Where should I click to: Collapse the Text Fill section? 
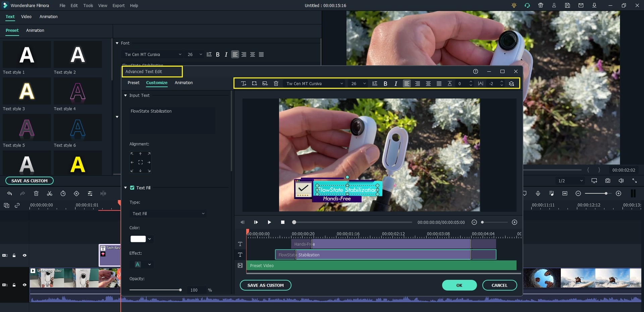click(x=126, y=188)
